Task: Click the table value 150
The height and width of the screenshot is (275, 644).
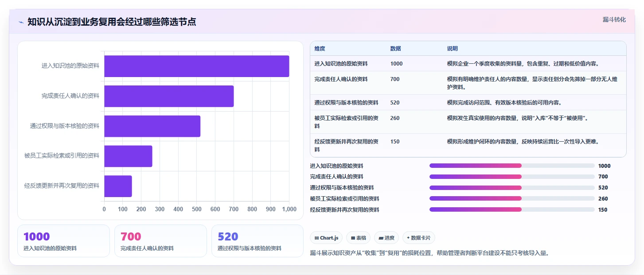Action: tap(394, 142)
